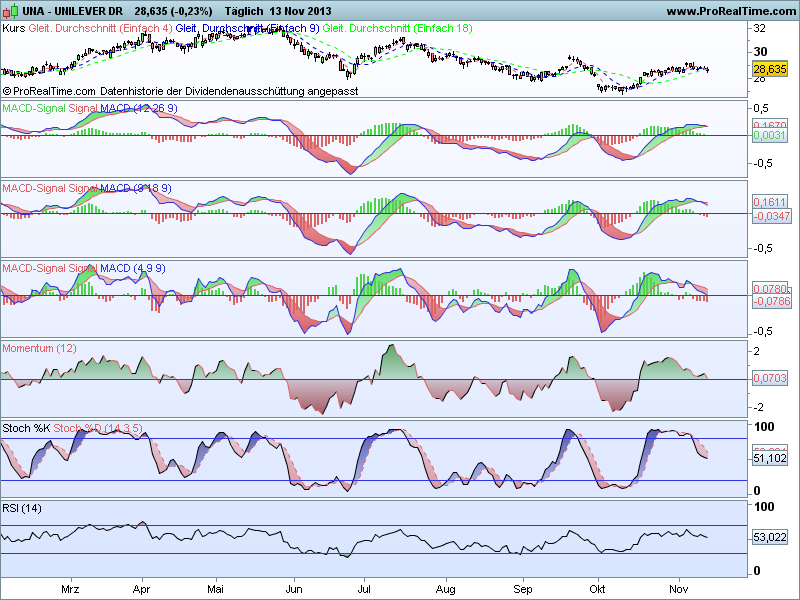Open the www.ProRealTime.com link

point(731,11)
